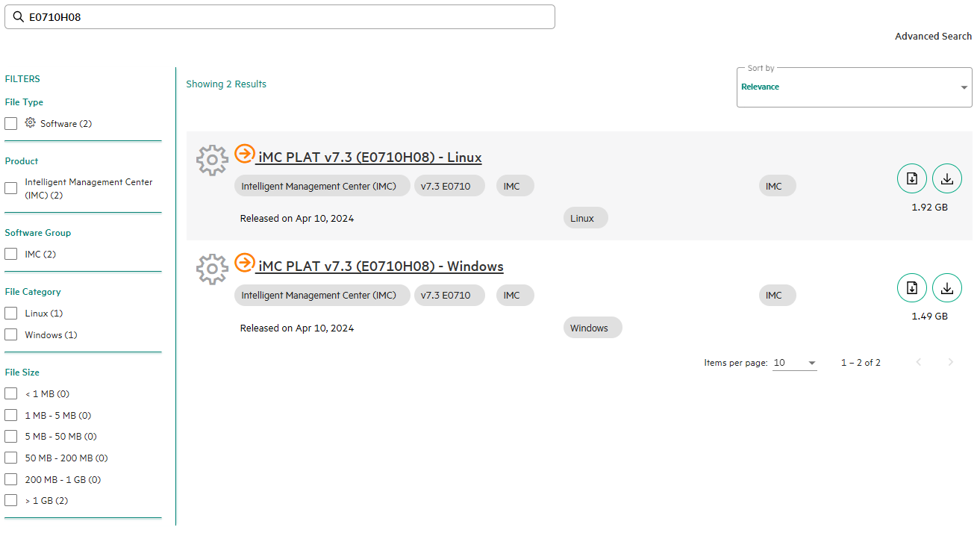980x533 pixels.
Task: Click the search magnifier icon
Action: (19, 16)
